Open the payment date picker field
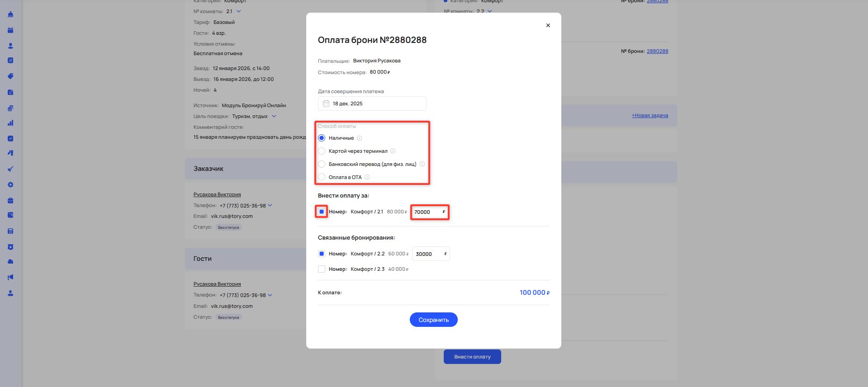The width and height of the screenshot is (868, 387). (x=372, y=104)
